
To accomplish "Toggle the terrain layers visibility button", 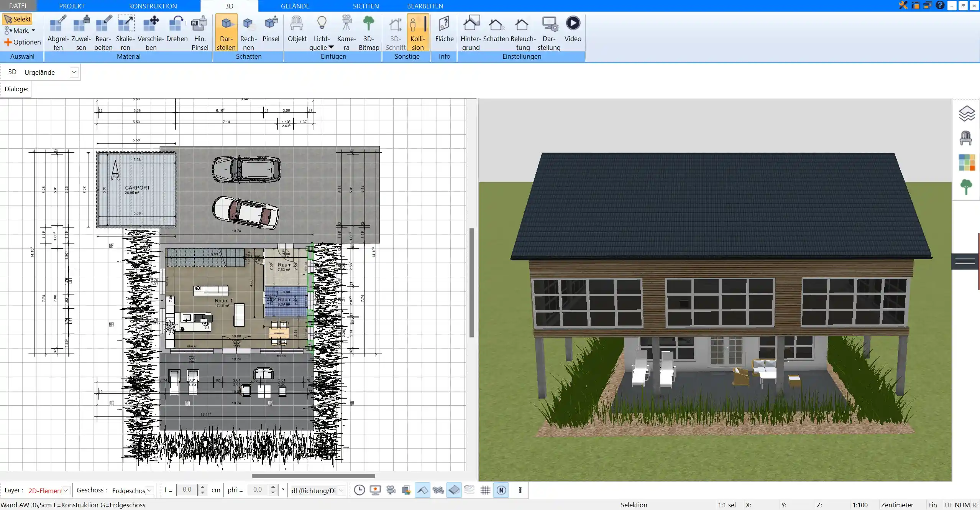I will coord(469,490).
